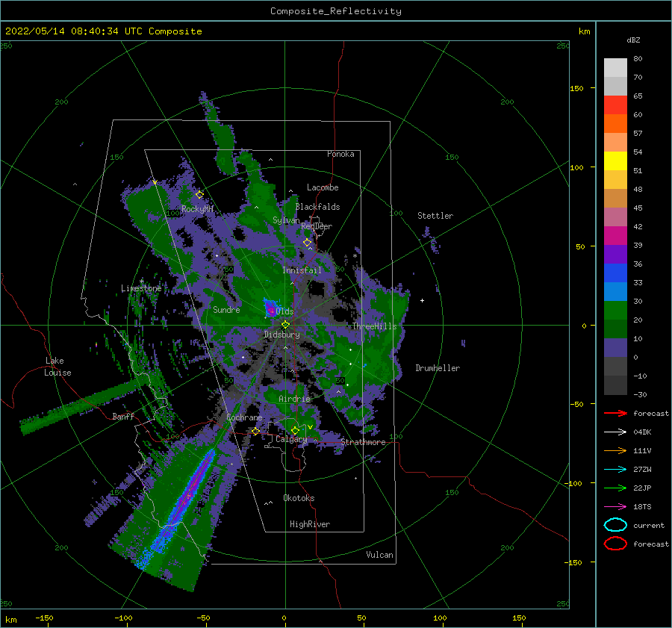Select the orange 111V arrow icon
The image size is (672, 628).
(615, 450)
